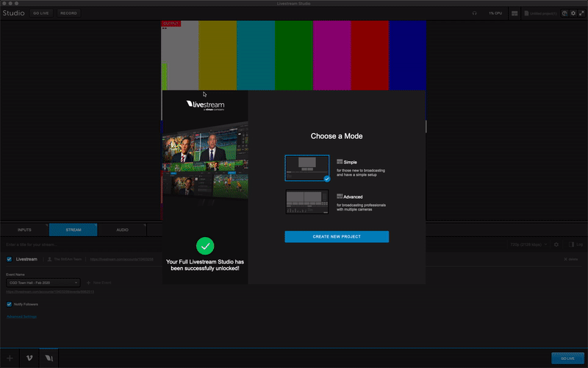The width and height of the screenshot is (588, 368).
Task: Toggle full screen with expand arrows icon
Action: pos(581,13)
